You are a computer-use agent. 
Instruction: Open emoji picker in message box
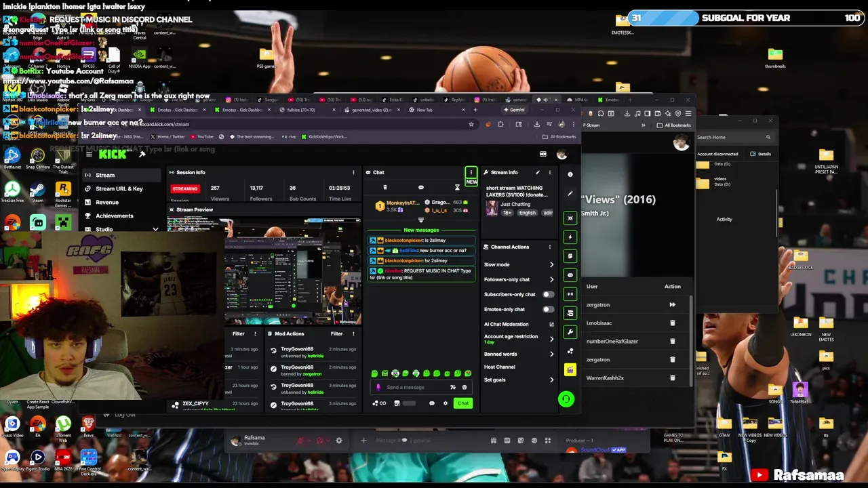pyautogui.click(x=465, y=387)
